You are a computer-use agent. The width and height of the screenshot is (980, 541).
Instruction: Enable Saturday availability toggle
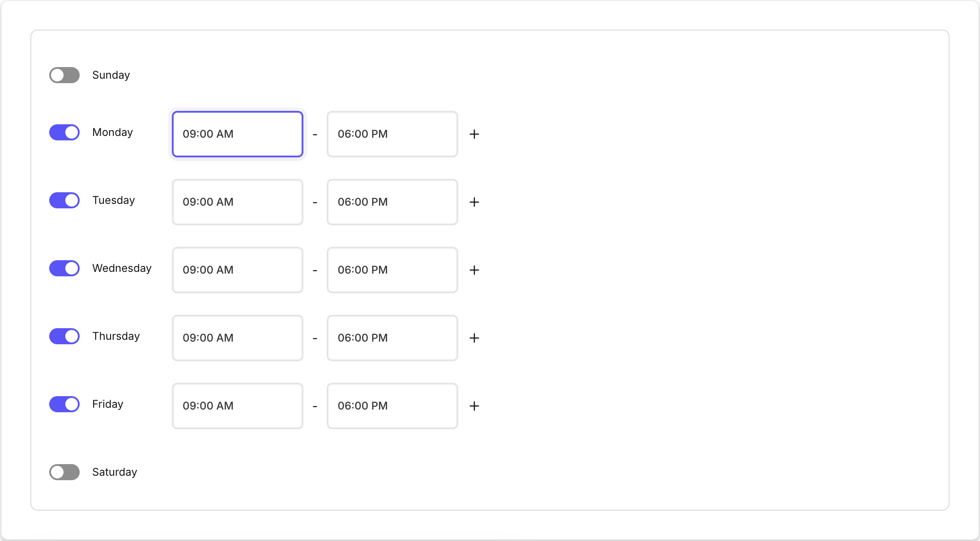tap(64, 472)
